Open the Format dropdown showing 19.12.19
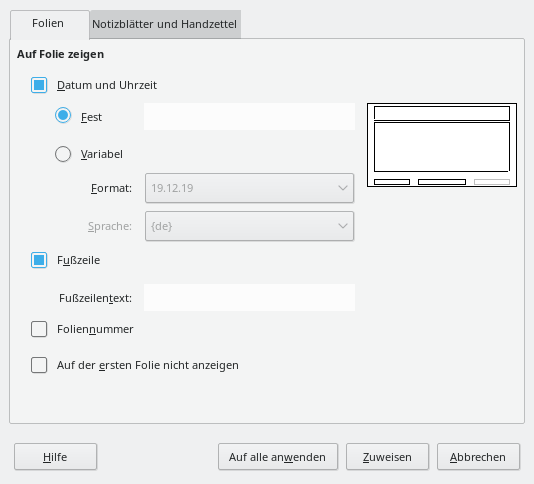The image size is (534, 484). 249,188
